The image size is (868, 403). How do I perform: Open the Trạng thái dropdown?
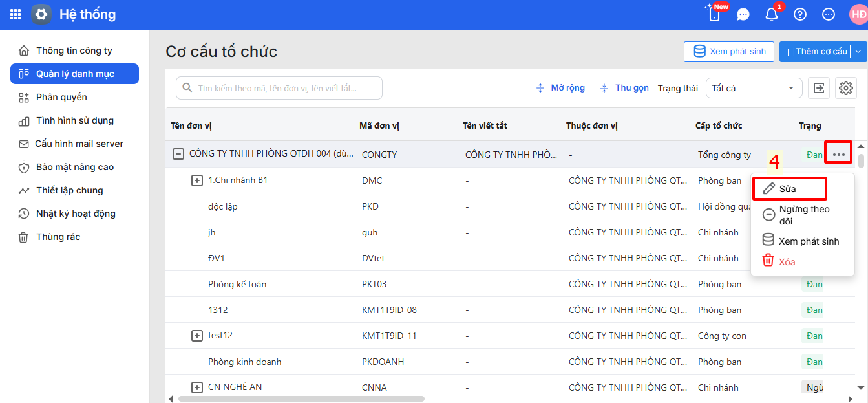point(754,88)
